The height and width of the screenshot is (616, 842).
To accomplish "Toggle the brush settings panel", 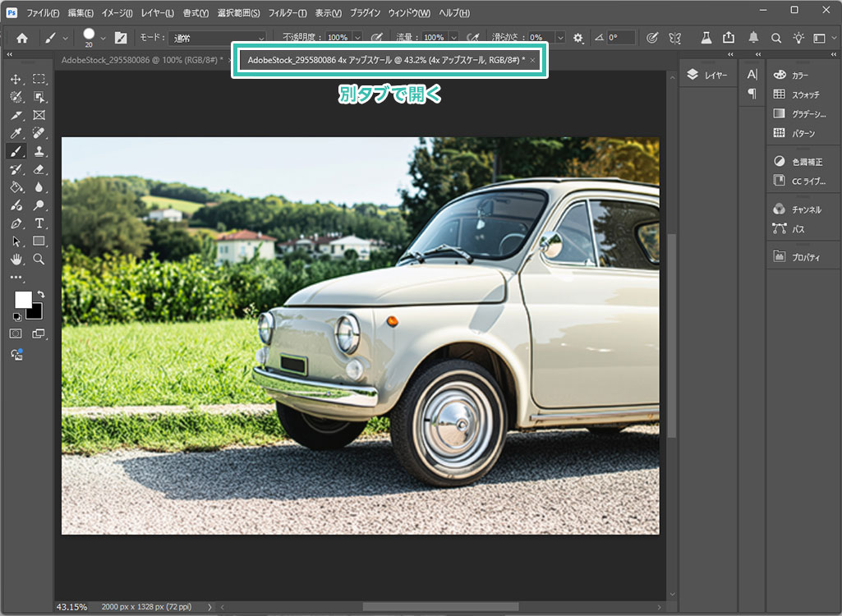I will tap(121, 38).
